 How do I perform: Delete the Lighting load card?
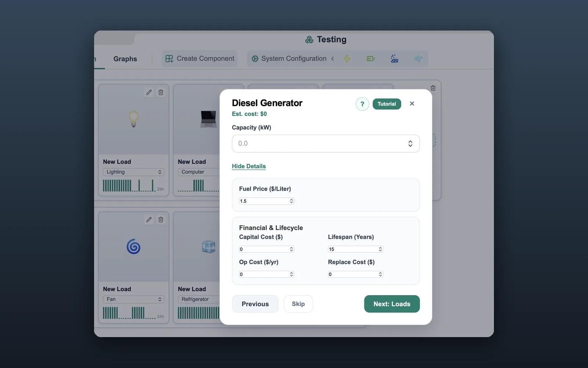pyautogui.click(x=161, y=92)
